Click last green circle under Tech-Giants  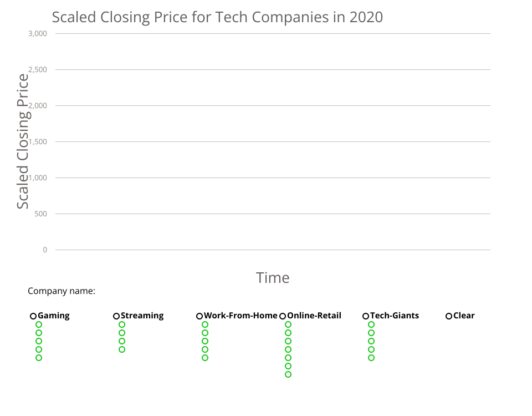click(x=371, y=358)
